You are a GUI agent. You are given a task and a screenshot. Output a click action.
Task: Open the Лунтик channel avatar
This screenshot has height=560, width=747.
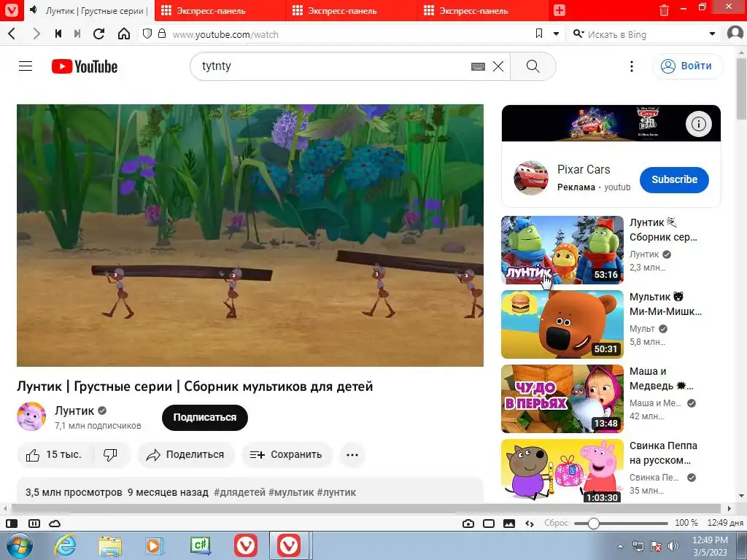(x=31, y=416)
